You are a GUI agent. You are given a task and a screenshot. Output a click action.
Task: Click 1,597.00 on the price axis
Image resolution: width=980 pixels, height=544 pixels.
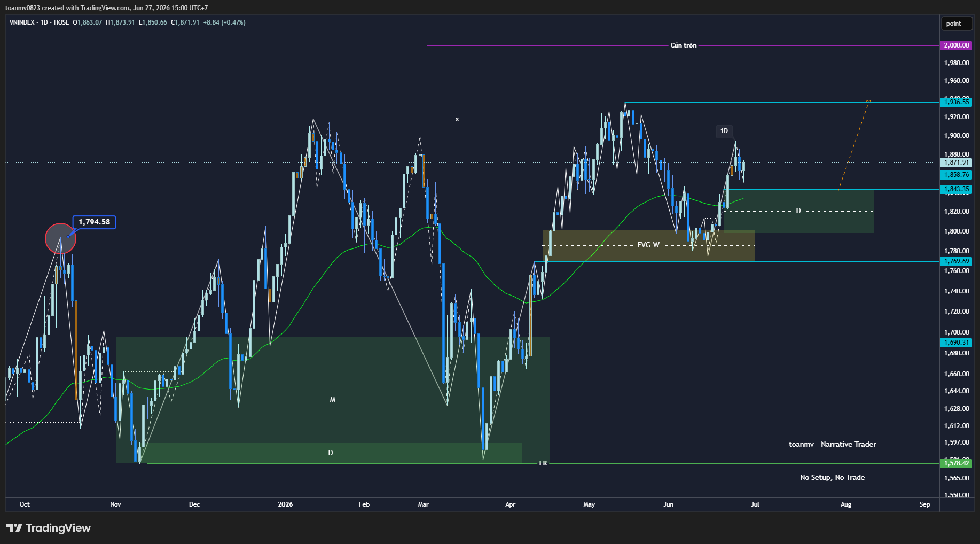pyautogui.click(x=957, y=442)
